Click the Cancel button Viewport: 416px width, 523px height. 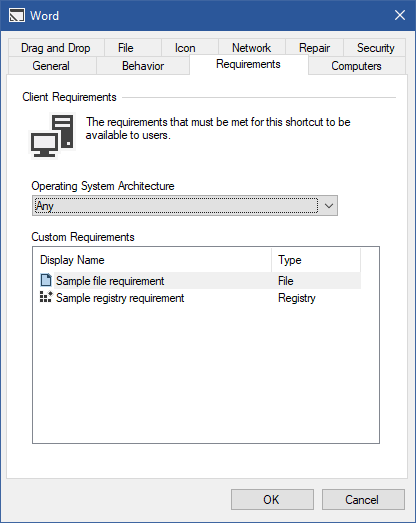363,499
